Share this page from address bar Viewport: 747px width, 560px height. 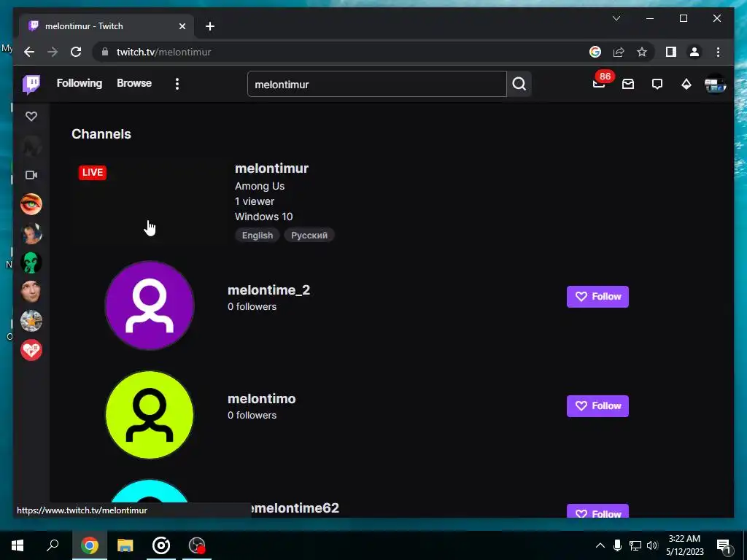(619, 52)
